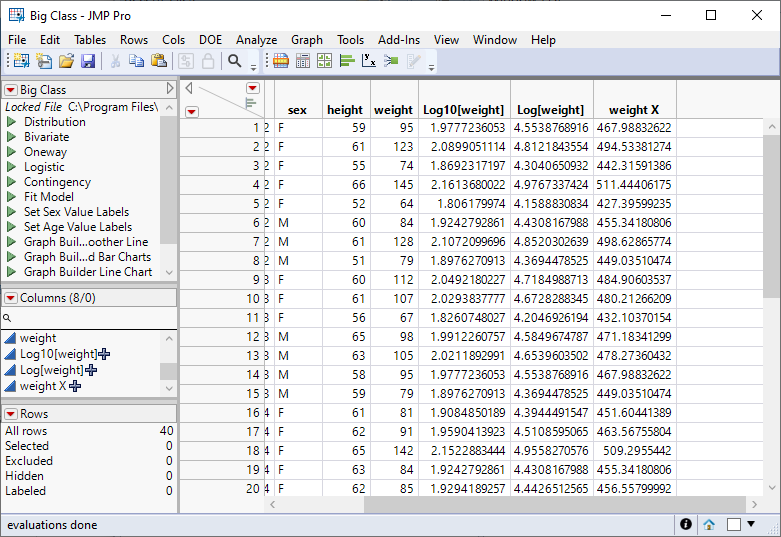The image size is (781, 537).
Task: Click the magnifying glass search icon
Action: [x=235, y=61]
